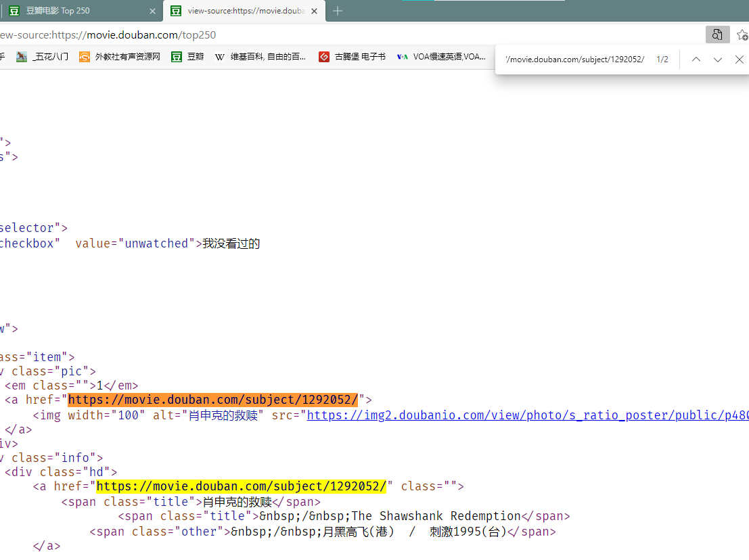This screenshot has width=749, height=560.
Task: Open the 豆瓣 bookmark
Action: coord(187,57)
